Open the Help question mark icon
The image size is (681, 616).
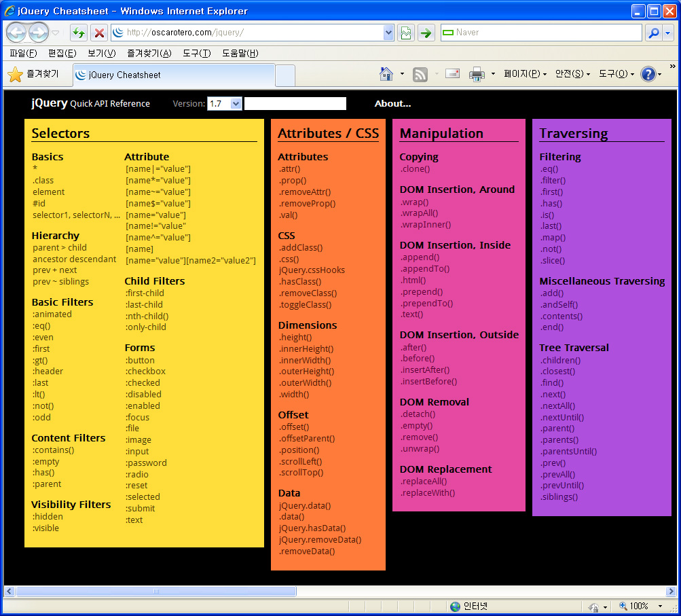tap(648, 74)
